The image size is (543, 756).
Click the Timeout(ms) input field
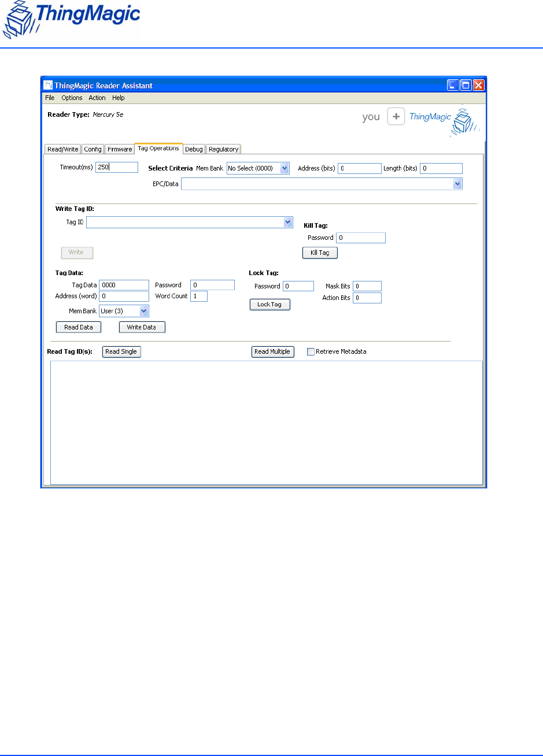[x=117, y=167]
